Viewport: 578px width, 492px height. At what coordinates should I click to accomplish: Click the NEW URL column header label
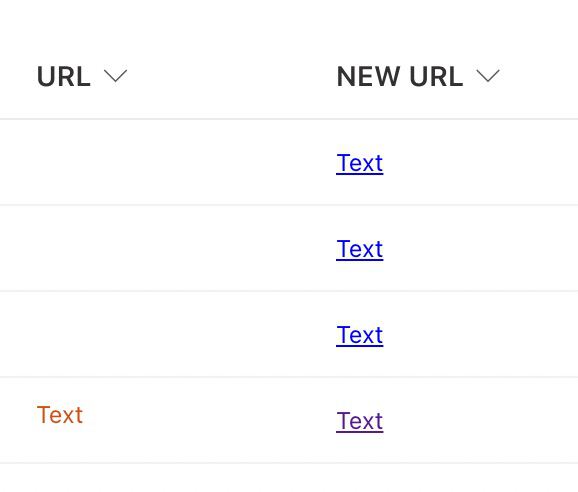click(400, 76)
